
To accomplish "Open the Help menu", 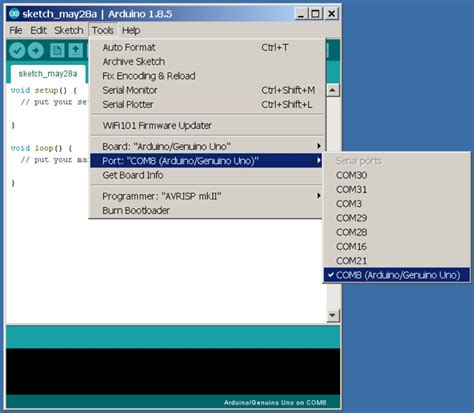I will click(x=131, y=30).
